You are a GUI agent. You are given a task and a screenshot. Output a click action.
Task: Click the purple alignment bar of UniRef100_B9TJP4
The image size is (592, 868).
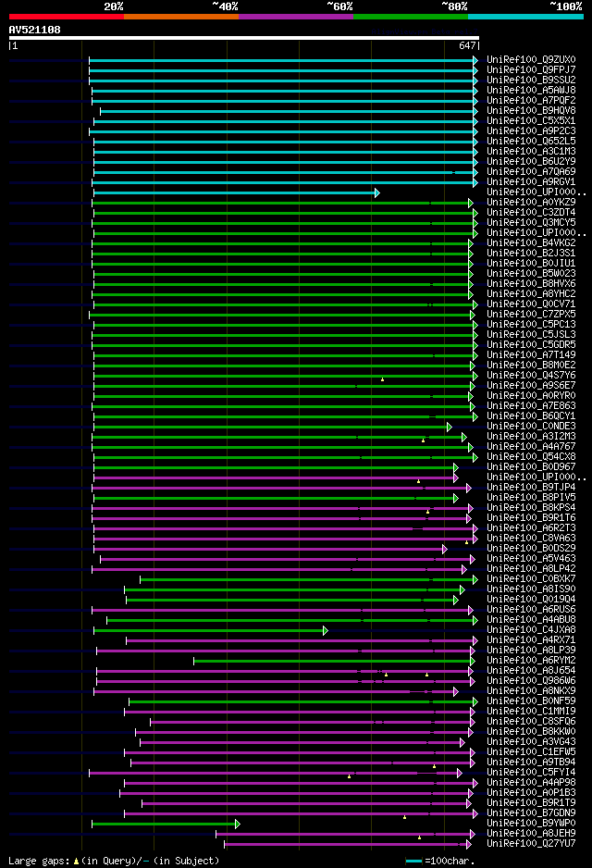pos(281,489)
